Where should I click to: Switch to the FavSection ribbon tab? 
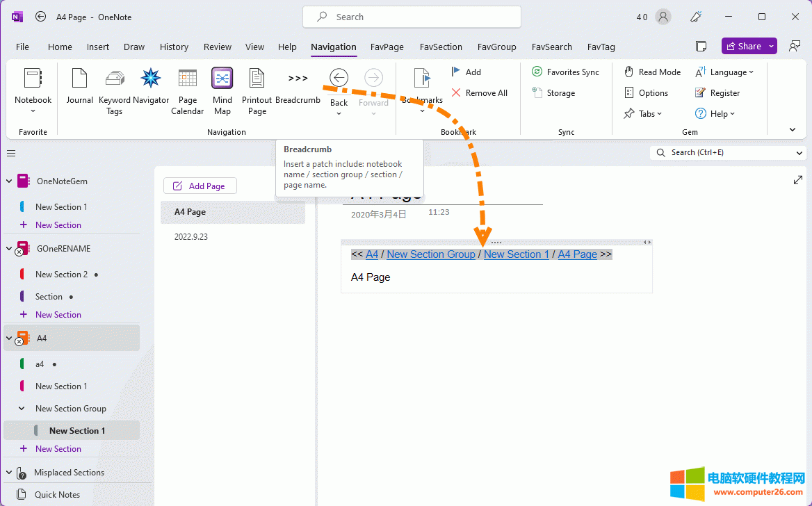pos(441,47)
